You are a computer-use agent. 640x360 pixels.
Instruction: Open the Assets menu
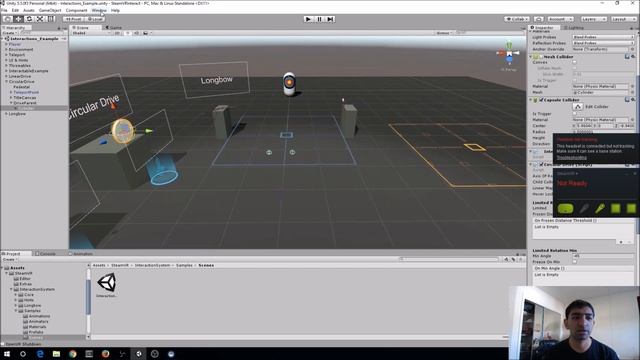point(29,10)
